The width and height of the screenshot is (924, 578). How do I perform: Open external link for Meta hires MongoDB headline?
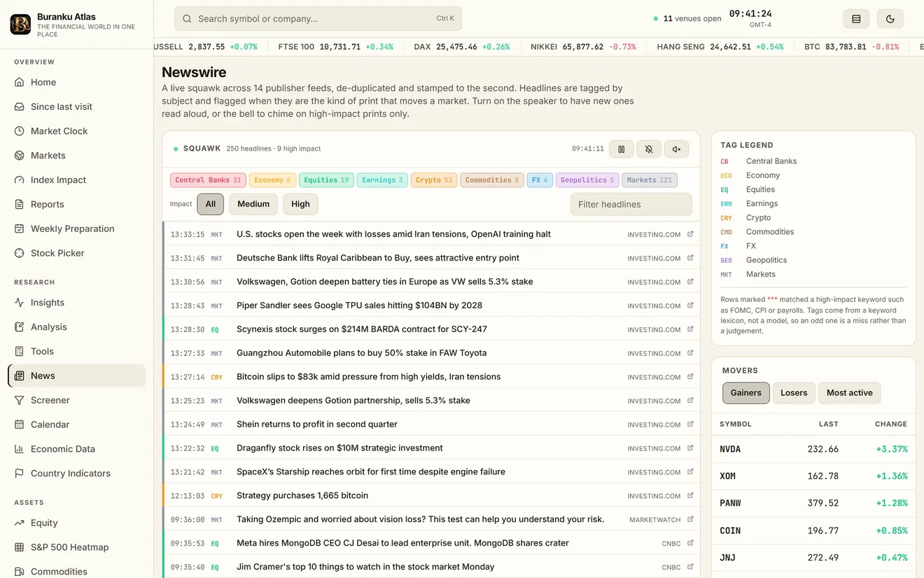tap(690, 543)
